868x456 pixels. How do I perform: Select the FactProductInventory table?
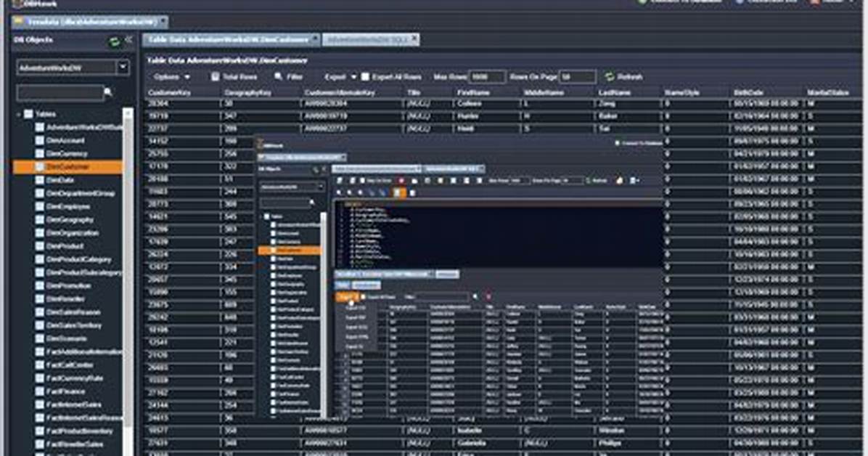80,431
